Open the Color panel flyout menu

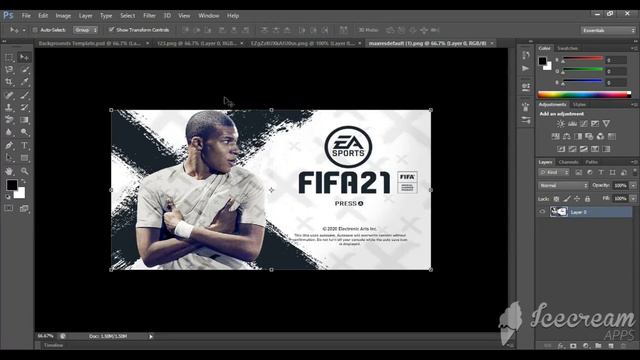point(634,48)
